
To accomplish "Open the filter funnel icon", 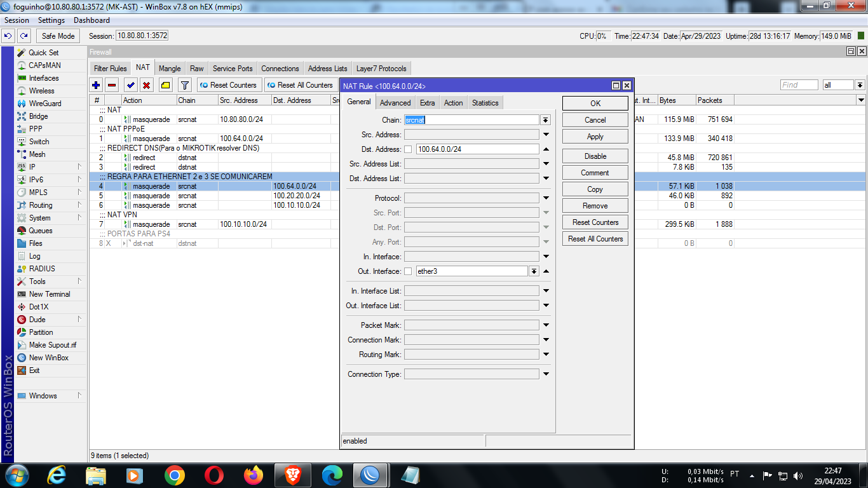I will (184, 85).
